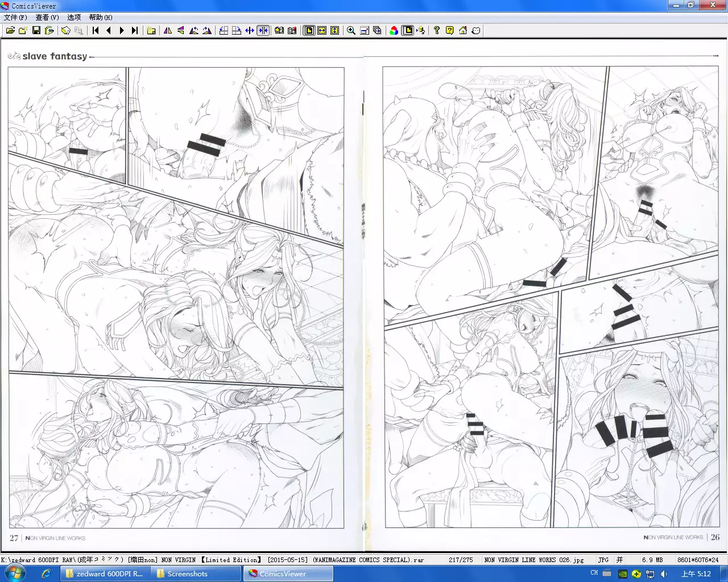The height and width of the screenshot is (582, 728).
Task: Go to the next page arrow
Action: pos(122,31)
